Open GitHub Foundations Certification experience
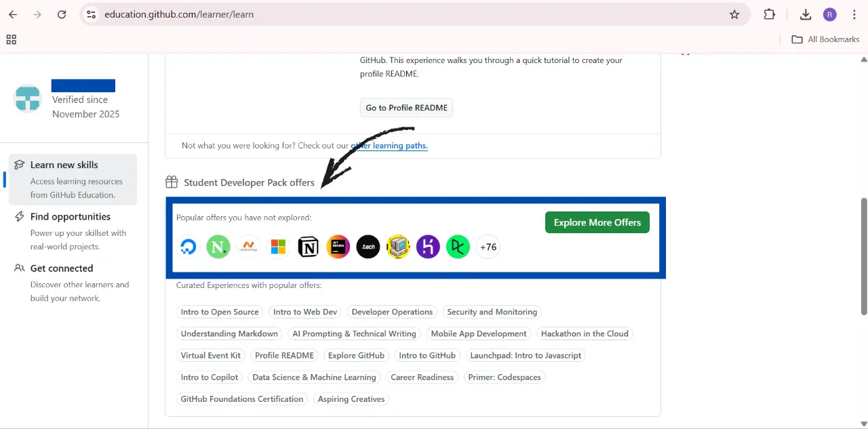868x429 pixels. (242, 399)
